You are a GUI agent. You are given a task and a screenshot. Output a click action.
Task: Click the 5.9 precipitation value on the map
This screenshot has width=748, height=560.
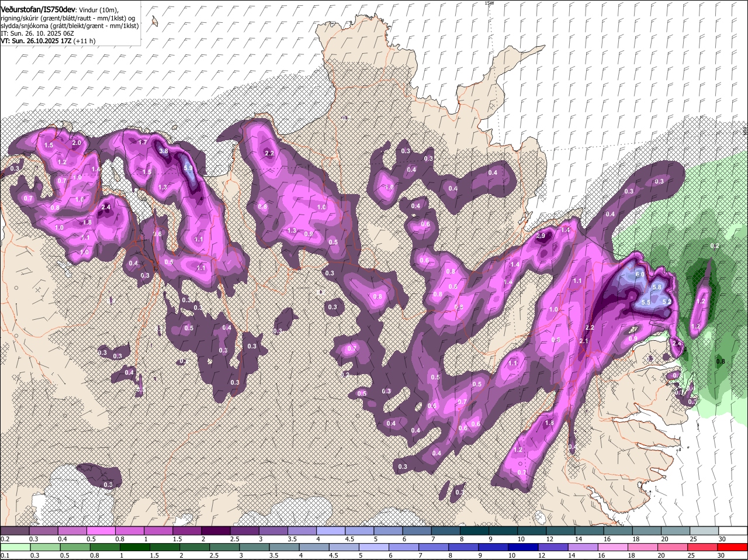[188, 168]
